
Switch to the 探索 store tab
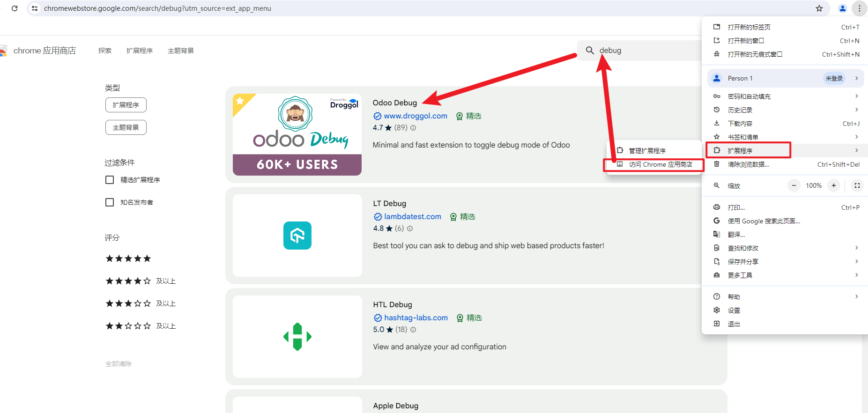click(x=105, y=51)
